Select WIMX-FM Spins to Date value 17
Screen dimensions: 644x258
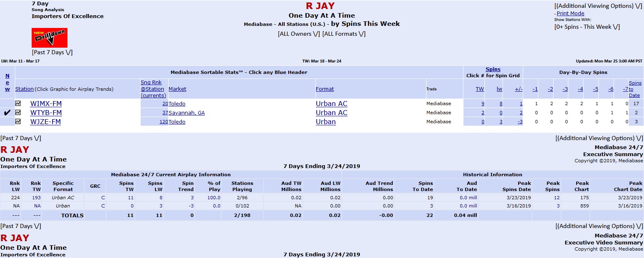click(636, 104)
